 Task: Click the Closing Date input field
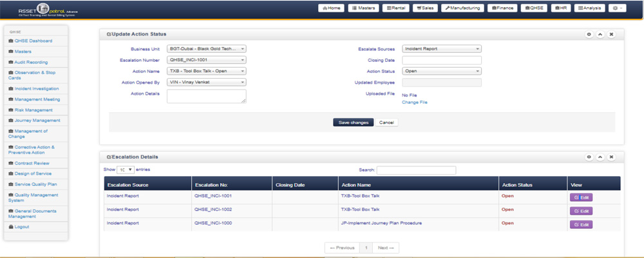[x=441, y=60]
